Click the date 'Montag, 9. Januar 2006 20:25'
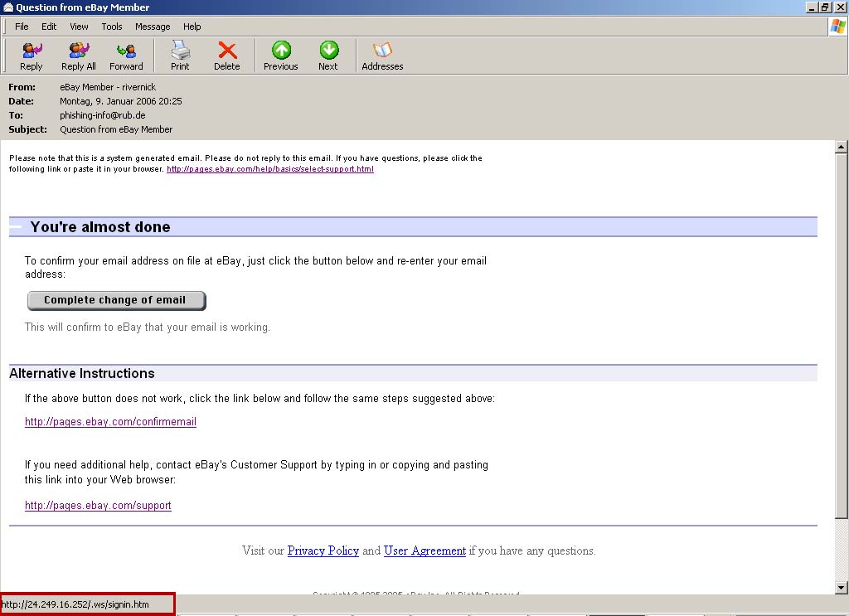This screenshot has height=616, width=849. coord(121,101)
